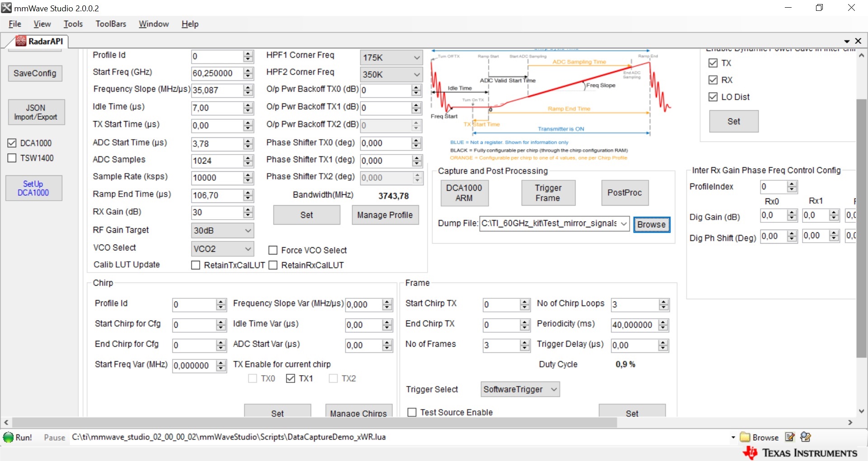Image resolution: width=868 pixels, height=461 pixels.
Task: Check the RetainTxCalLUT box
Action: [196, 265]
